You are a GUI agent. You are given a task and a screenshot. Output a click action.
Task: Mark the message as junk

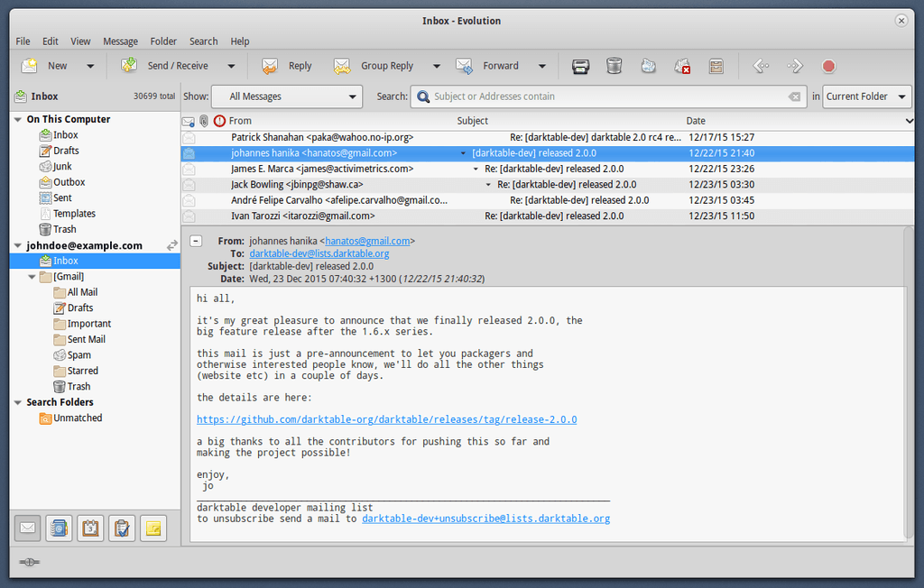649,66
